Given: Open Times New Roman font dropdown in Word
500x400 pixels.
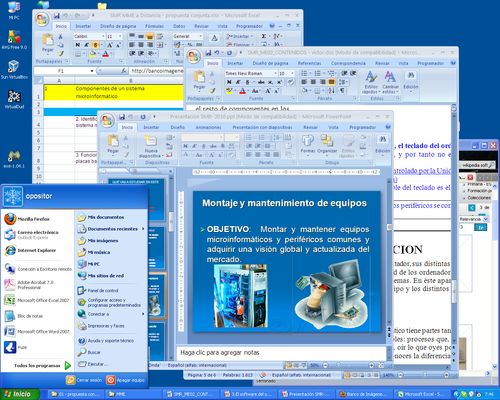Looking at the screenshot, I should coord(275,73).
